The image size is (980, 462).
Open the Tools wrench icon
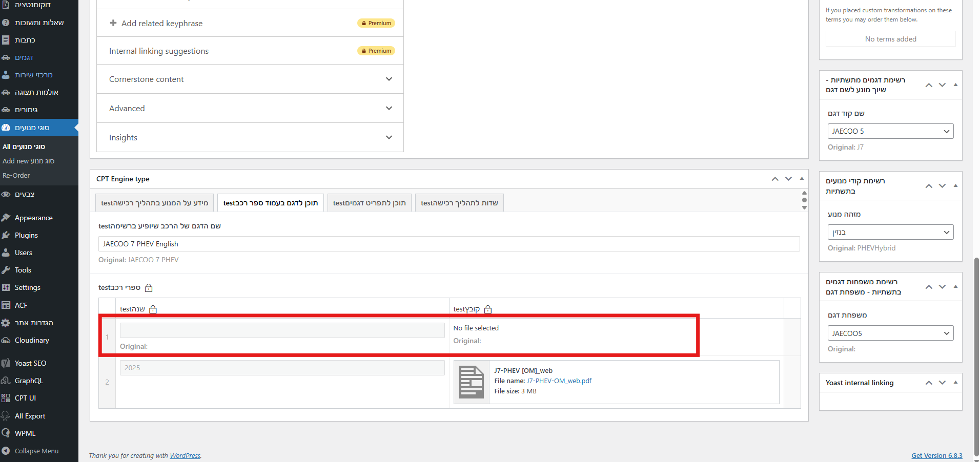(6, 270)
